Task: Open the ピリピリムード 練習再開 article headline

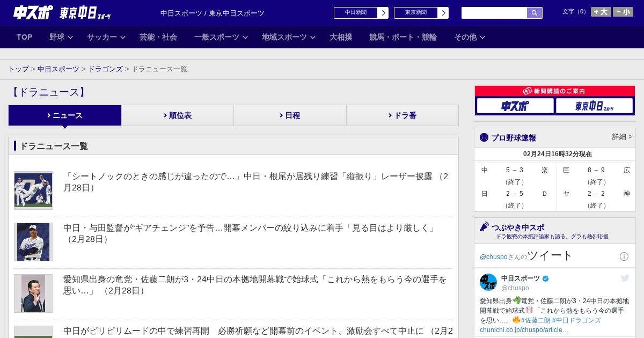Action: (x=258, y=331)
